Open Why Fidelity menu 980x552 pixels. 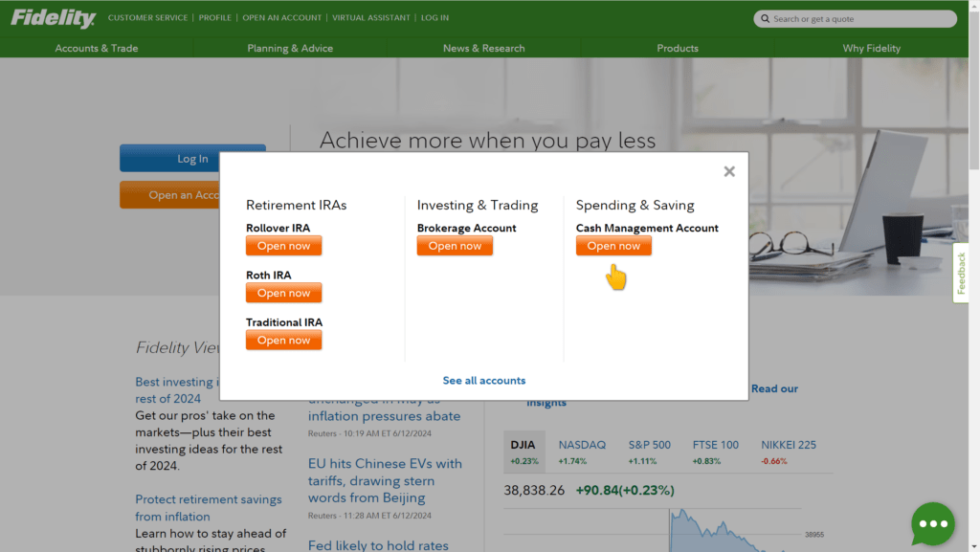tap(871, 48)
